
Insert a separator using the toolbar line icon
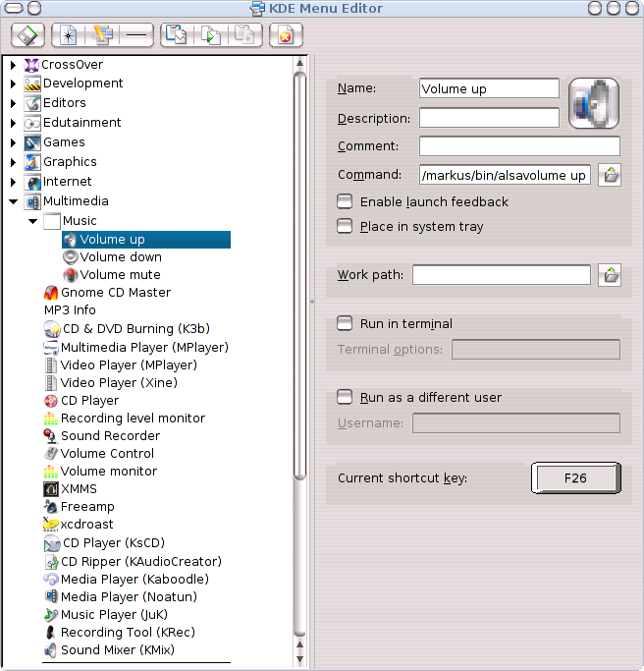(x=135, y=35)
